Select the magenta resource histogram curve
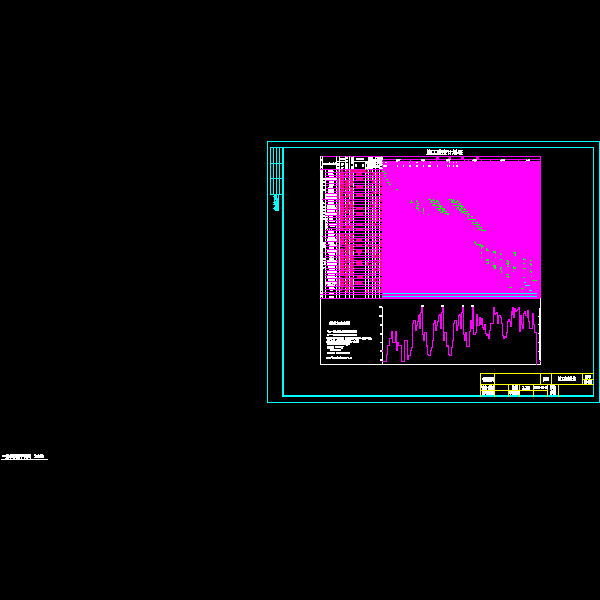This screenshot has width=600, height=600. coord(460,334)
